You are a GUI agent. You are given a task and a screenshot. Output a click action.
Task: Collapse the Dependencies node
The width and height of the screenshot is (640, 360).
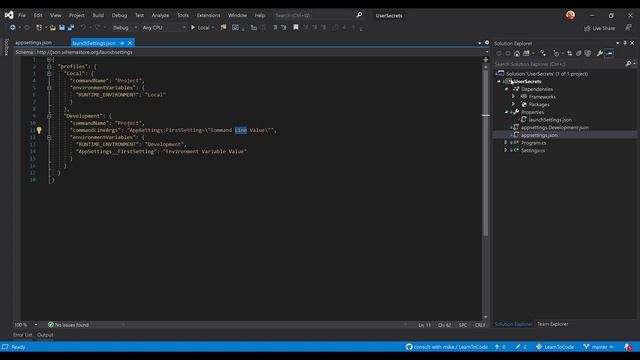[x=507, y=89]
